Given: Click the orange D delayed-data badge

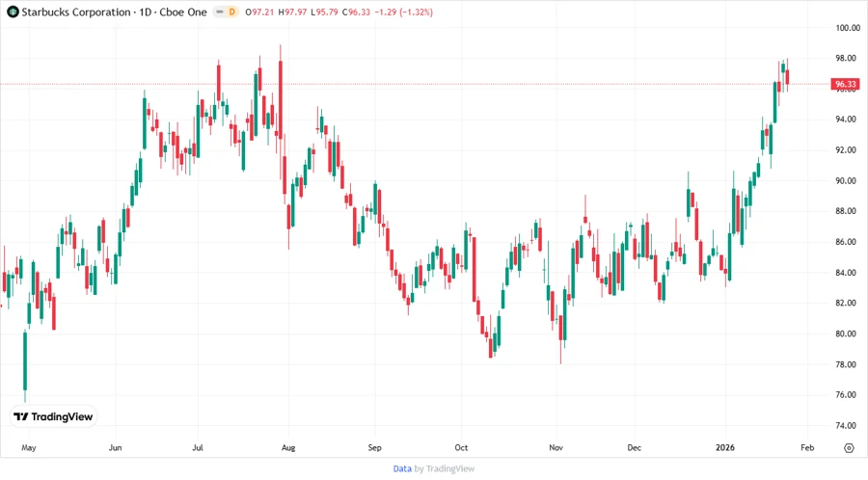Looking at the screenshot, I should click(x=231, y=12).
